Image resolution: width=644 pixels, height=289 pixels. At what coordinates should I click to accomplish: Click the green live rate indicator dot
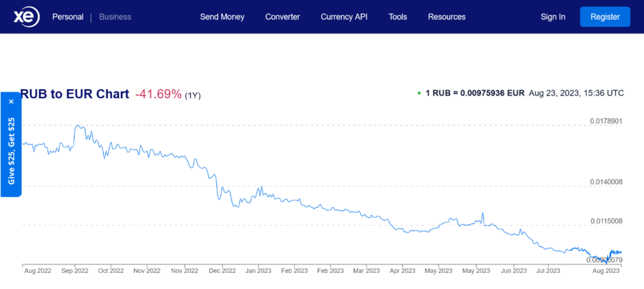click(419, 94)
